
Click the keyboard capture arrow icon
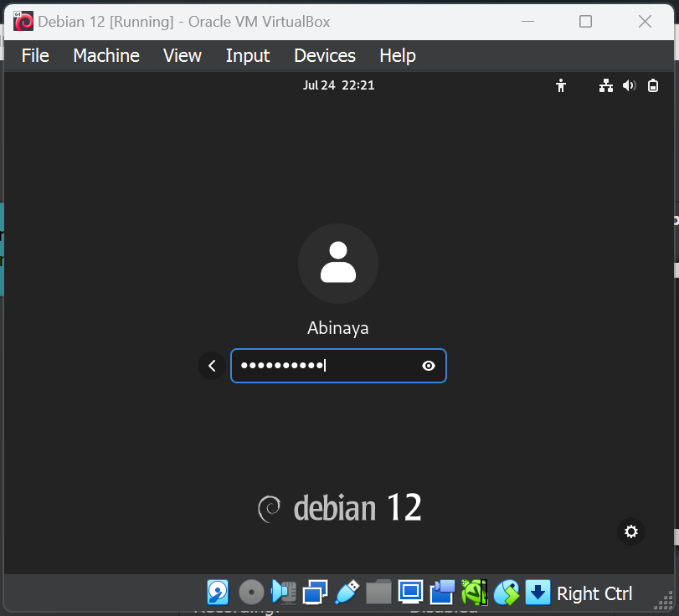point(538,592)
